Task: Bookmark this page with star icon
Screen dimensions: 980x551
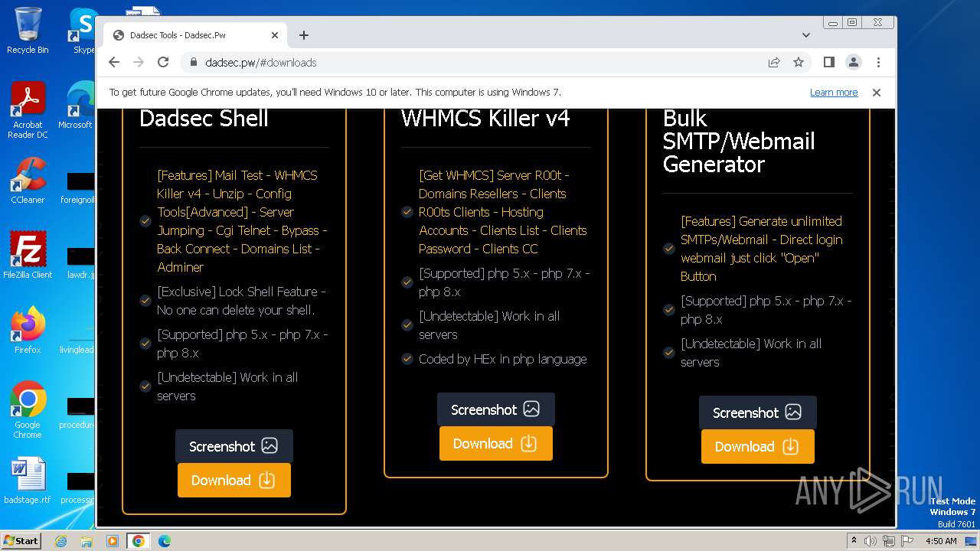Action: coord(799,63)
